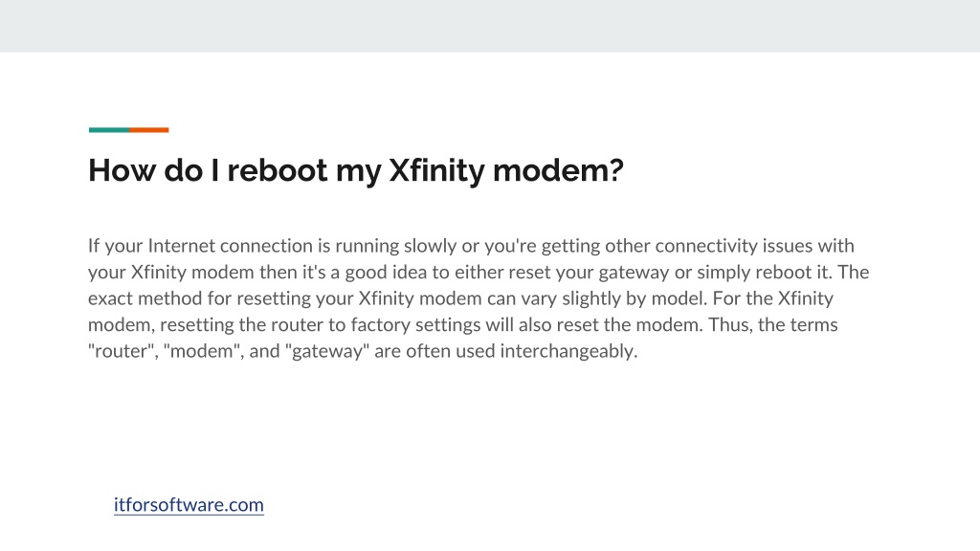
Task: Click the gray header band at the top
Action: click(490, 26)
